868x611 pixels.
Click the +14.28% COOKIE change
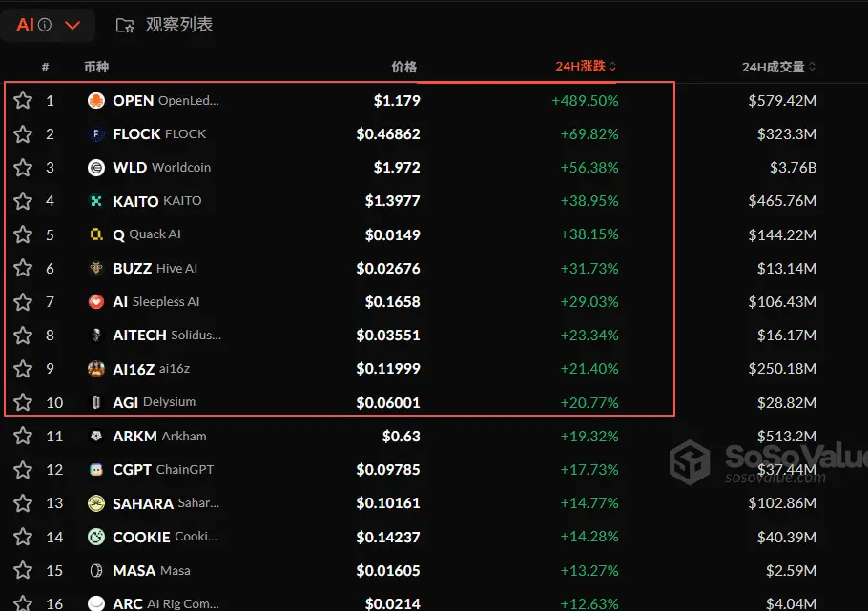tap(589, 537)
